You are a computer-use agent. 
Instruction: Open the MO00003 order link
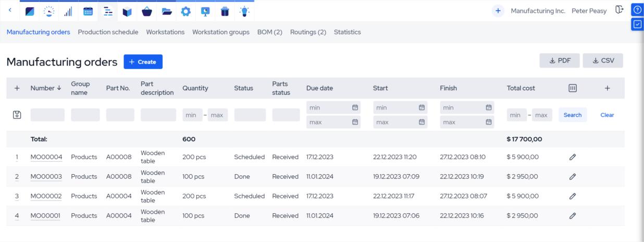coord(46,177)
